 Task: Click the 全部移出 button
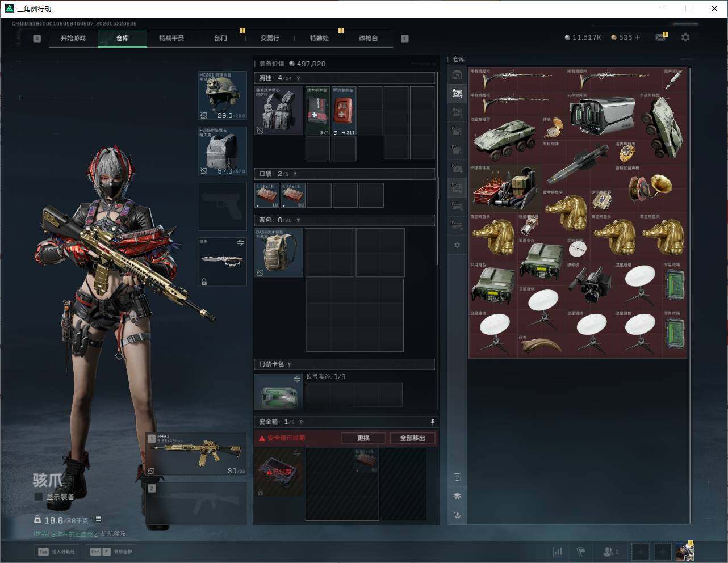(412, 438)
